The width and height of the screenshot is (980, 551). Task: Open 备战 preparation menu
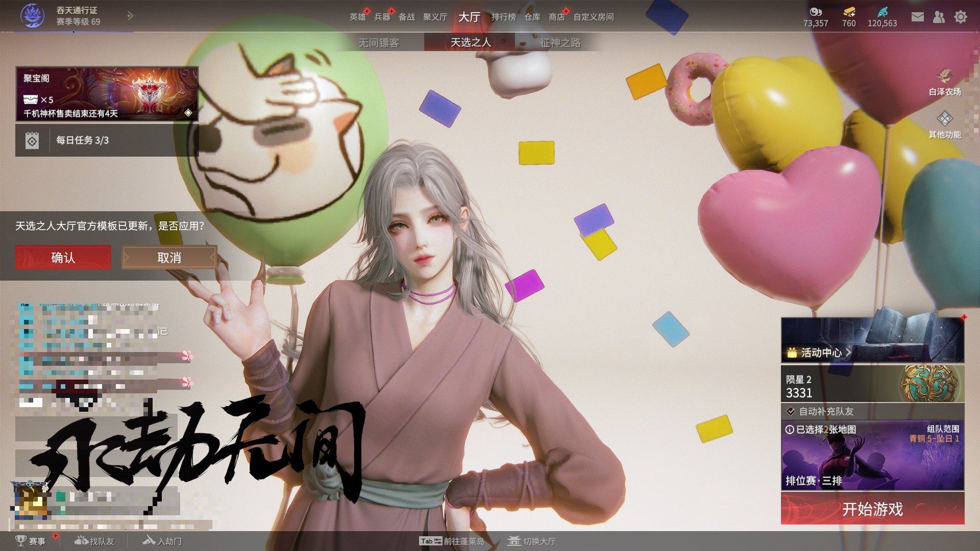(x=406, y=17)
